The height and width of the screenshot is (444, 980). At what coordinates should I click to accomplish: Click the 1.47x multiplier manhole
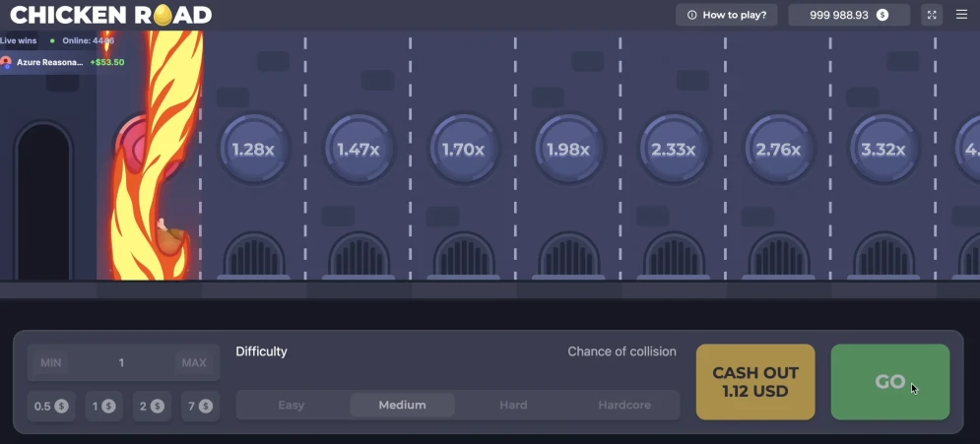tap(359, 150)
